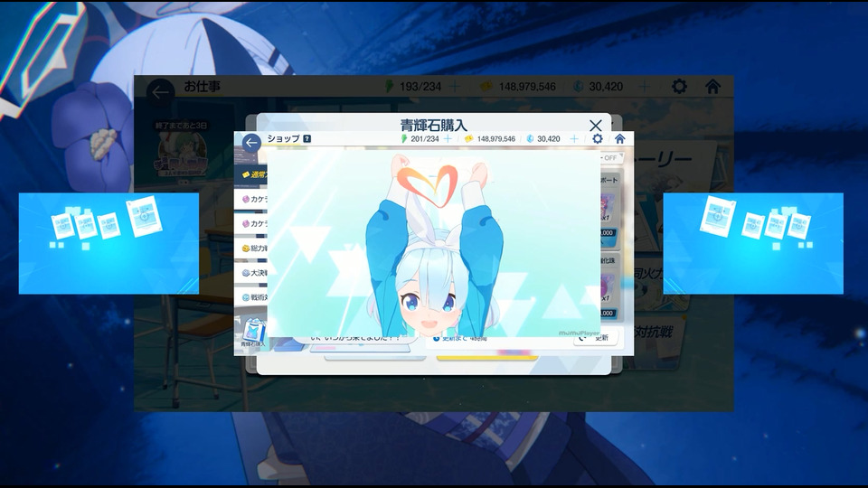
Task: Click the お仕事 screen title
Action: 202,87
